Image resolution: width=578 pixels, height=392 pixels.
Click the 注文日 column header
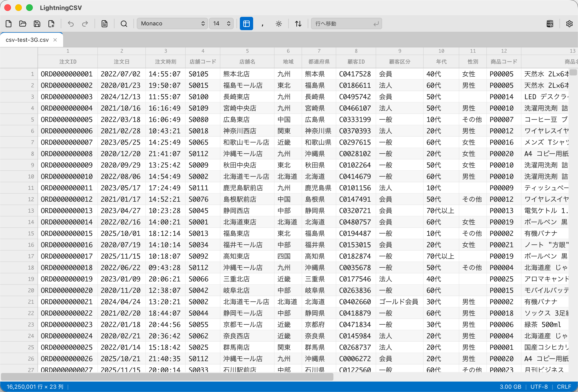122,62
